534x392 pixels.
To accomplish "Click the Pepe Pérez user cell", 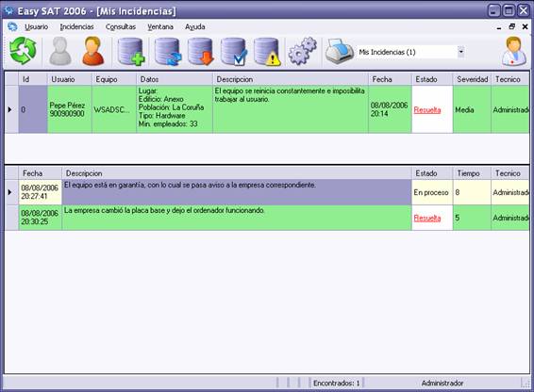I will tap(70, 109).
